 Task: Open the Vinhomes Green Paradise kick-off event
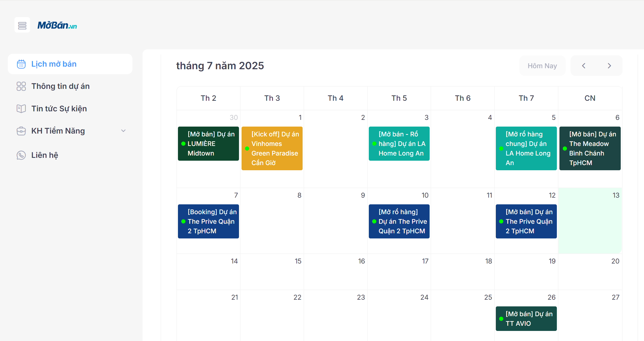(x=272, y=148)
